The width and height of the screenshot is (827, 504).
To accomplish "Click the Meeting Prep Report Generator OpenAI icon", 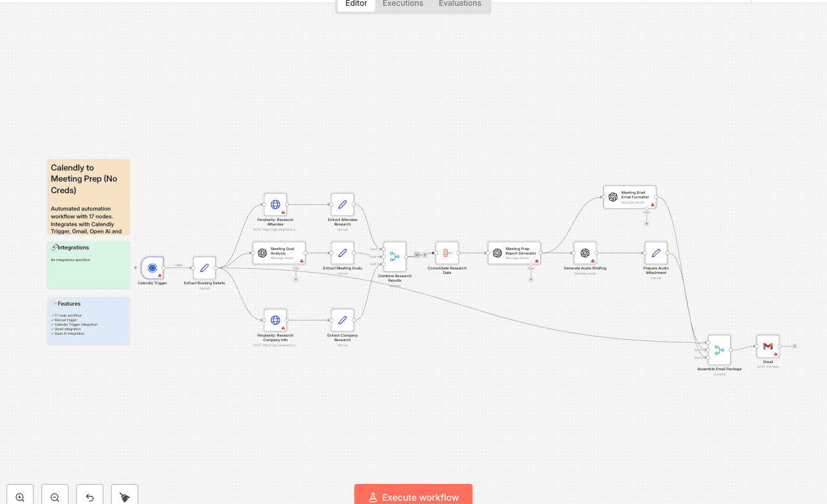I will tap(496, 253).
